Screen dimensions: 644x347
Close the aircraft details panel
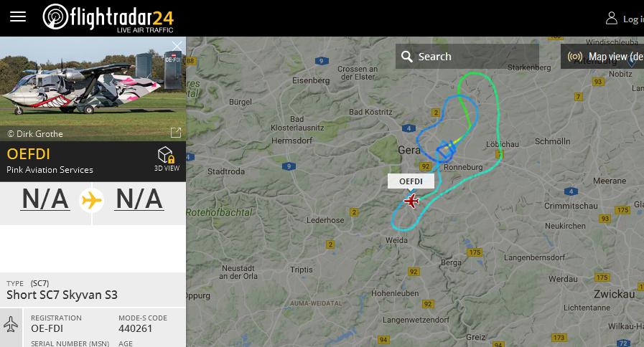(177, 46)
